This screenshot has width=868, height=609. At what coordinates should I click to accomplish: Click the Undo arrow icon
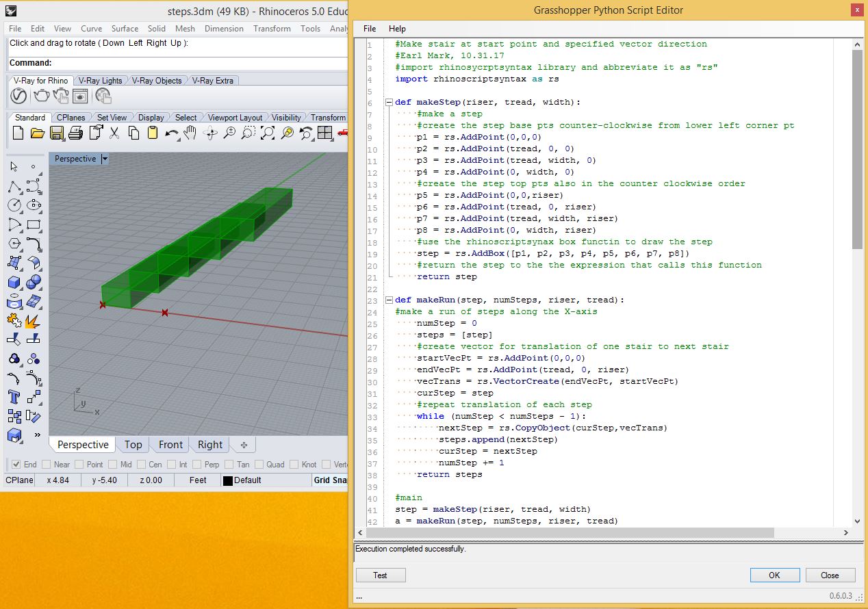point(172,133)
